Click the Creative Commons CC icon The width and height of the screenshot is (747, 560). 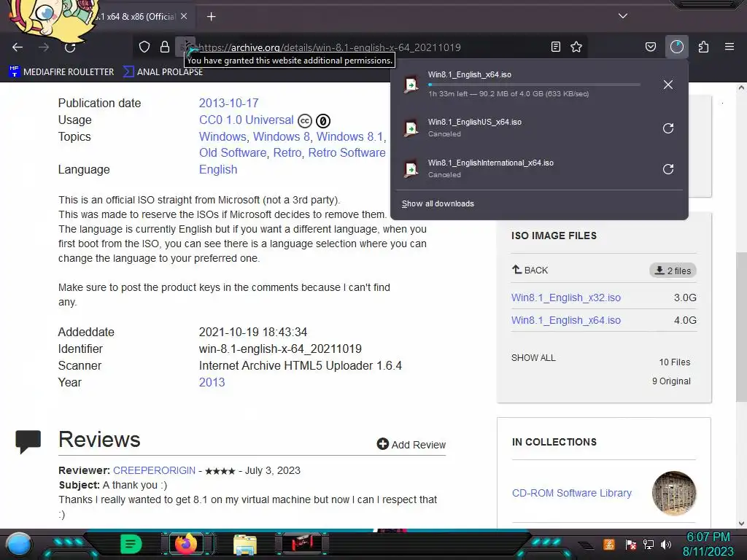305,121
